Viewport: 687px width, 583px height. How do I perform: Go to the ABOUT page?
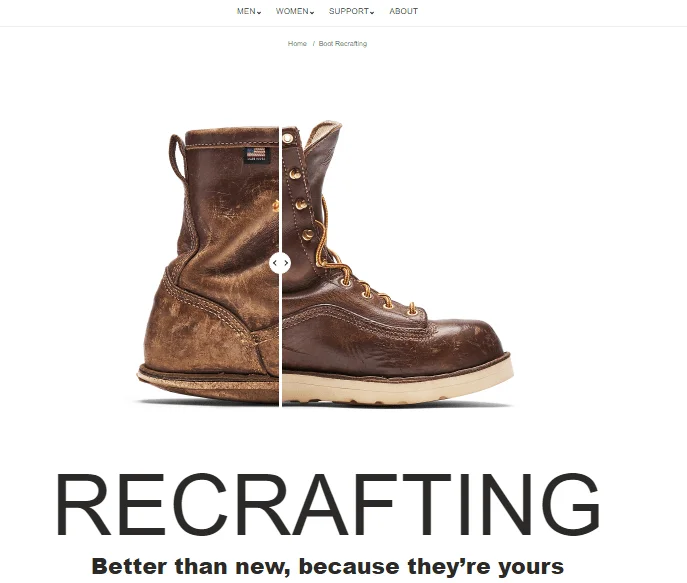click(x=404, y=11)
